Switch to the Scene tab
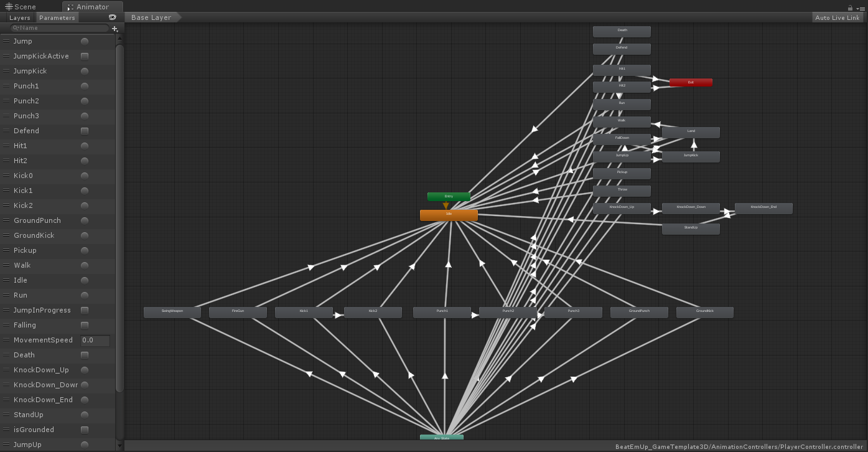Image resolution: width=868 pixels, height=452 pixels. pos(21,6)
